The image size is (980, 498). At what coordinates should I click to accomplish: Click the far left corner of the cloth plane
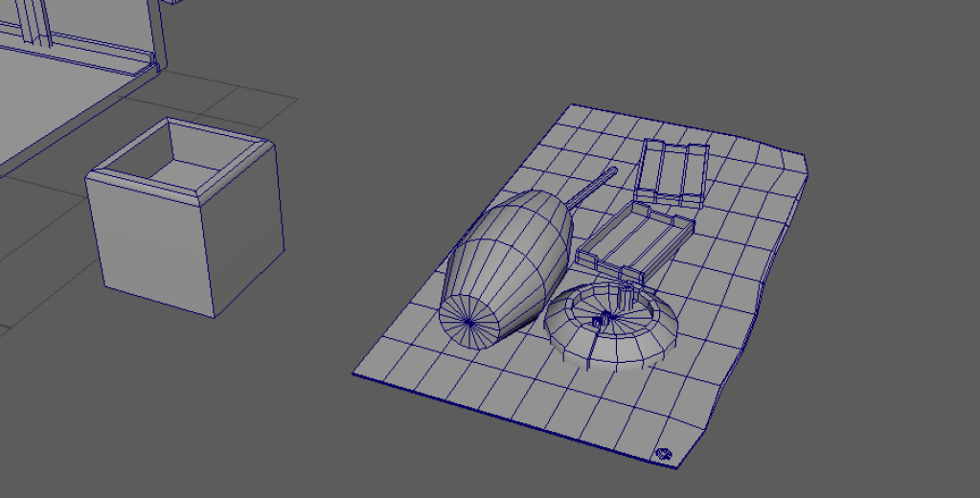(574, 106)
